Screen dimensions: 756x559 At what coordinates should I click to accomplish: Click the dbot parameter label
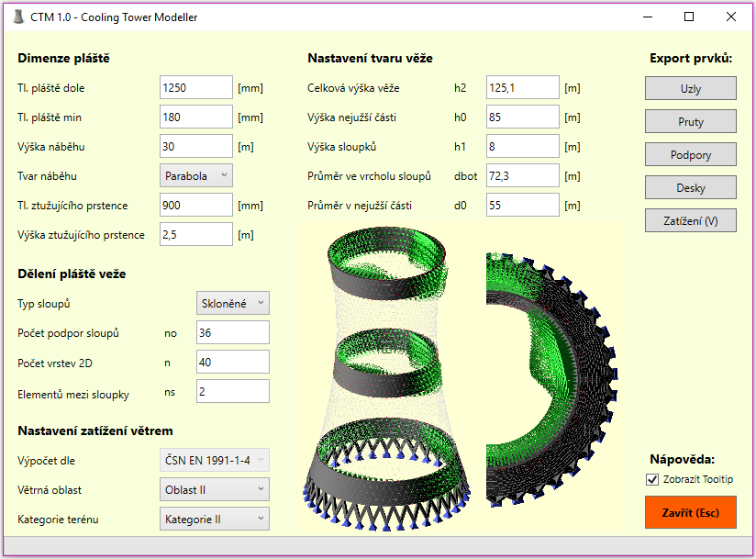click(x=465, y=176)
